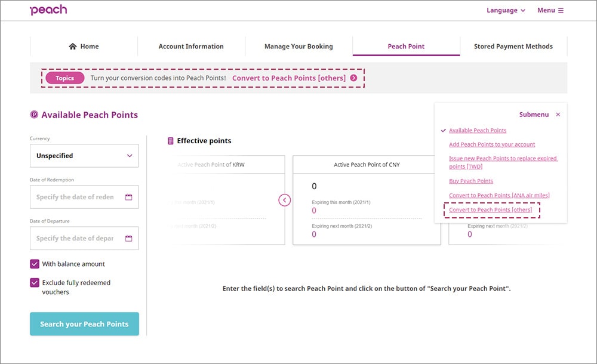This screenshot has width=597, height=364.
Task: Click hamburger lines icon beside Menu
Action: coord(561,11)
